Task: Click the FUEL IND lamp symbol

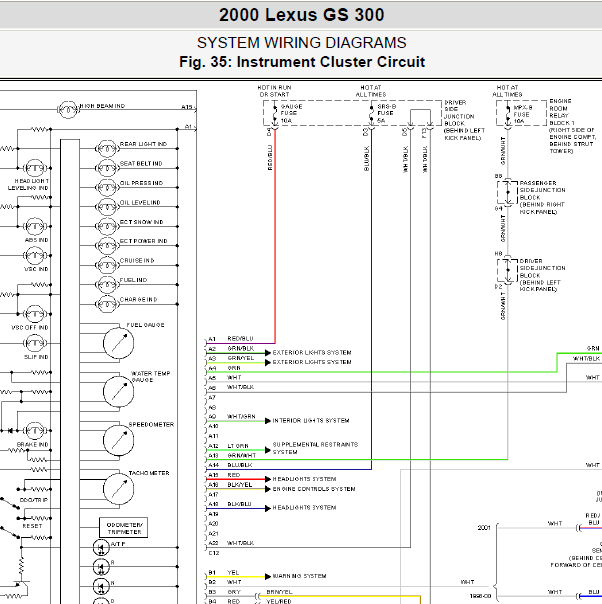Action: pos(107,285)
